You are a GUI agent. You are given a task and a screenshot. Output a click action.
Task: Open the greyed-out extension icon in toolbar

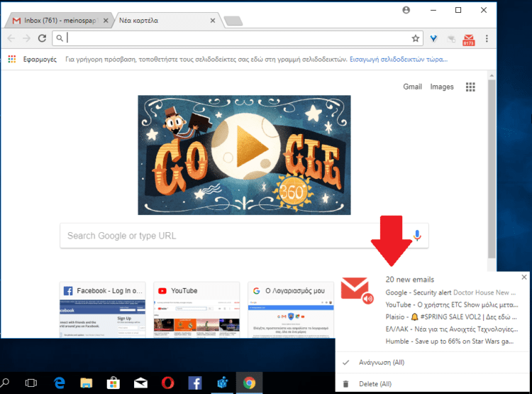(x=451, y=39)
